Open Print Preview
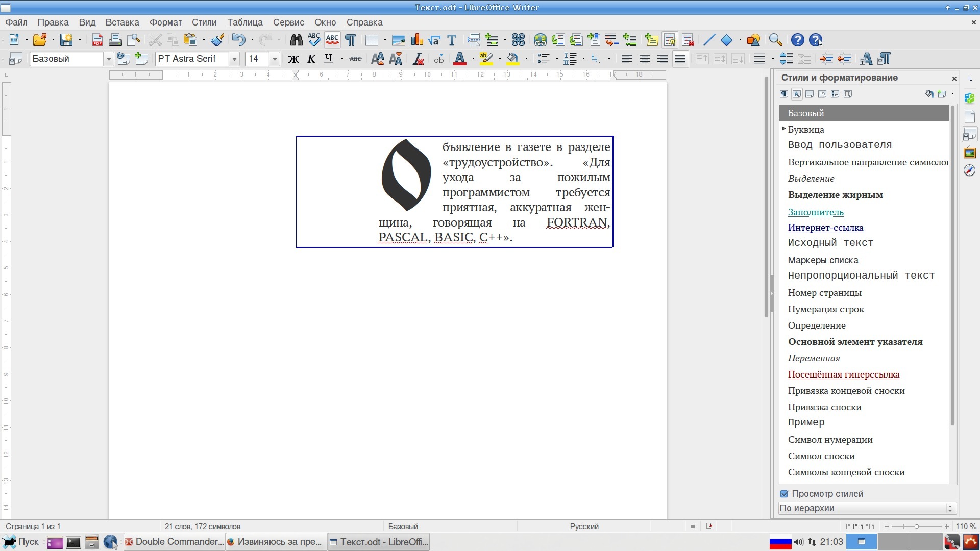The image size is (980, 551). point(133,40)
